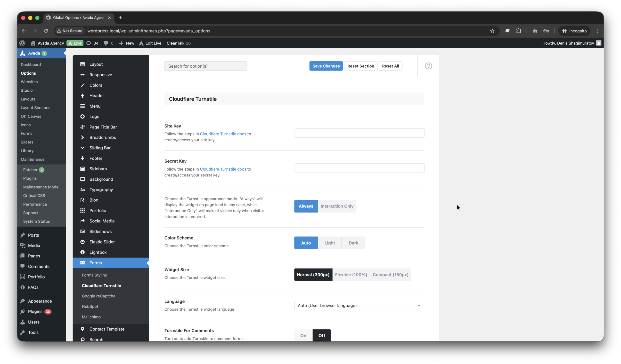
Task: Click the Social Media share arrow icon
Action: 82,221
